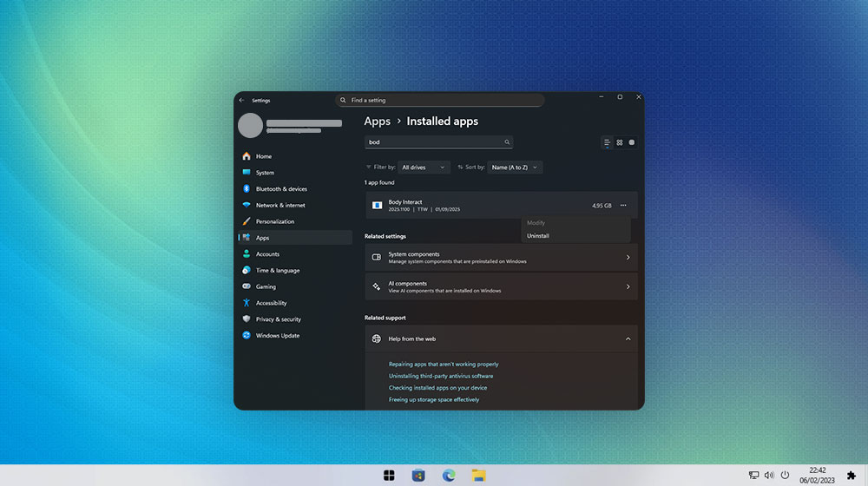Switch to grid view layout
This screenshot has width=868, height=486.
click(620, 142)
